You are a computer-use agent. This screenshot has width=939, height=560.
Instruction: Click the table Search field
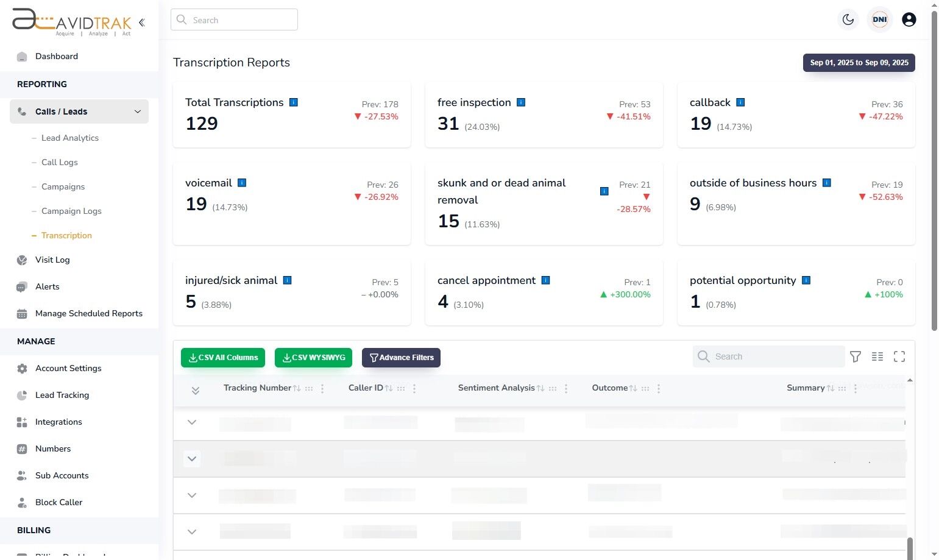point(768,356)
